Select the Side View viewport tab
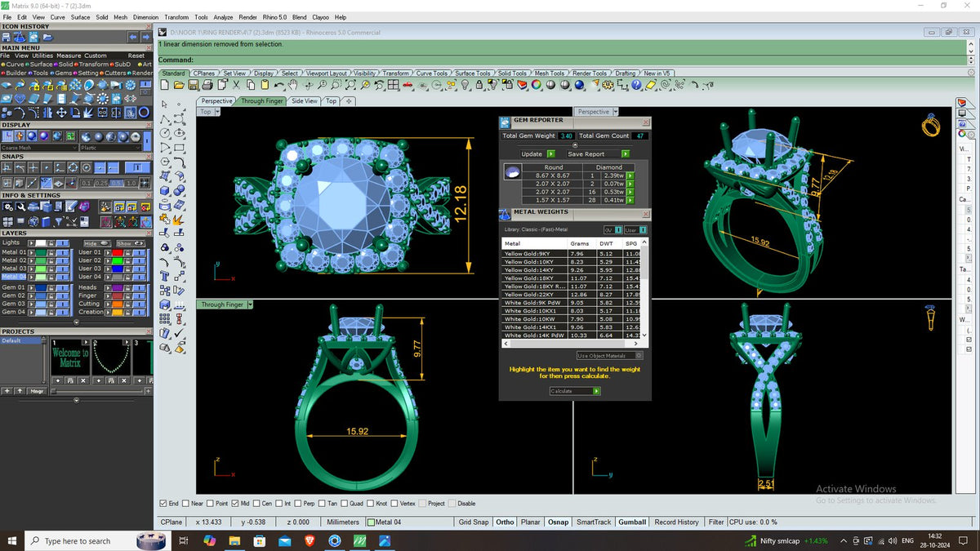This screenshot has height=551, width=980. click(x=305, y=101)
